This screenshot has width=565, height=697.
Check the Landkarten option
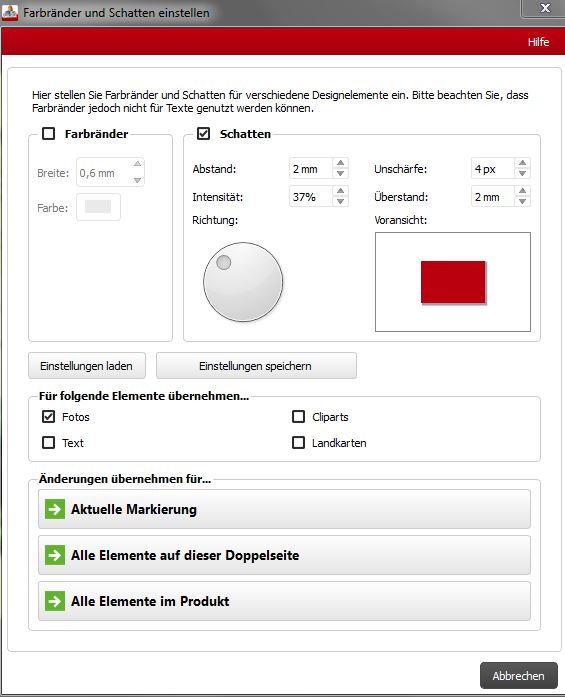(298, 443)
